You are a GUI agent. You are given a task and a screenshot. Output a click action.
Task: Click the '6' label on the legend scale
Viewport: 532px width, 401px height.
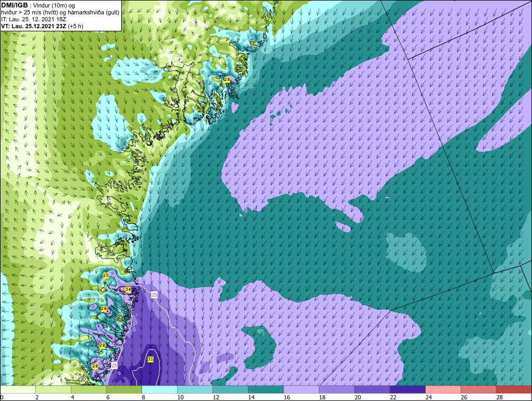click(x=108, y=397)
